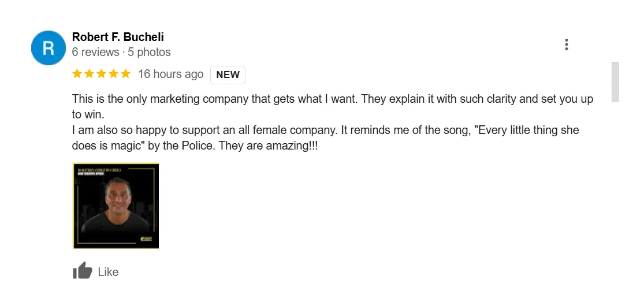This screenshot has height=302, width=644.
Task: Click the vertical scrollbar thumb
Action: tap(615, 81)
